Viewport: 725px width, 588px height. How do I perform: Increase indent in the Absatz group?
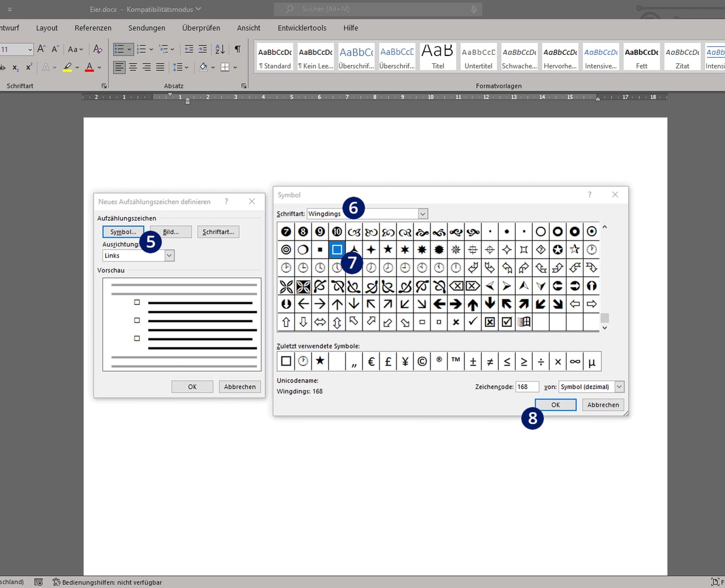[x=203, y=49]
